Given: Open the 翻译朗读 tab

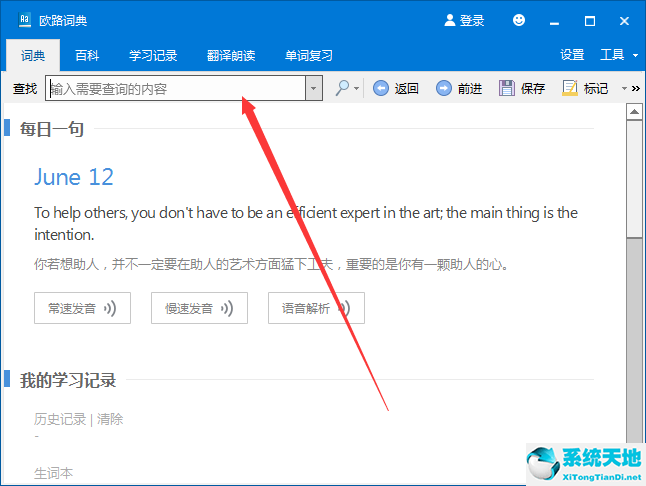Looking at the screenshot, I should click(231, 55).
